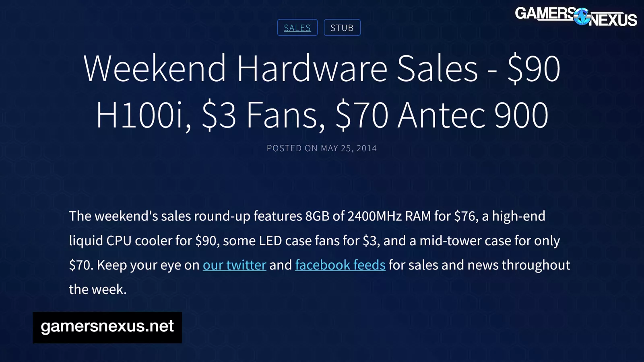Click the blue emblem in the Gamers Nexus logo
The image size is (644, 362).
[x=582, y=17]
